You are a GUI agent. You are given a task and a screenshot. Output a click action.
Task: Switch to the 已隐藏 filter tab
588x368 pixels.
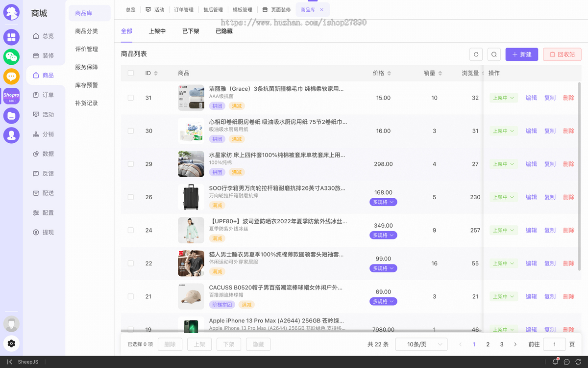224,31
